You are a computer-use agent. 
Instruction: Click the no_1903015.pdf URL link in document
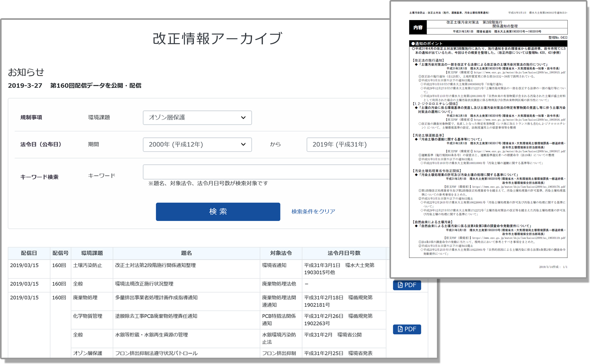[520, 72]
